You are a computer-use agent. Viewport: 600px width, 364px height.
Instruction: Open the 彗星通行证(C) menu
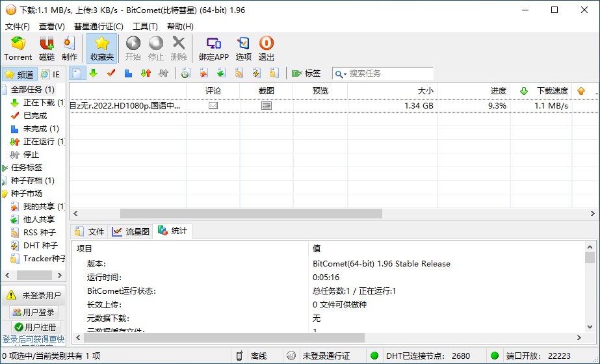click(x=98, y=27)
